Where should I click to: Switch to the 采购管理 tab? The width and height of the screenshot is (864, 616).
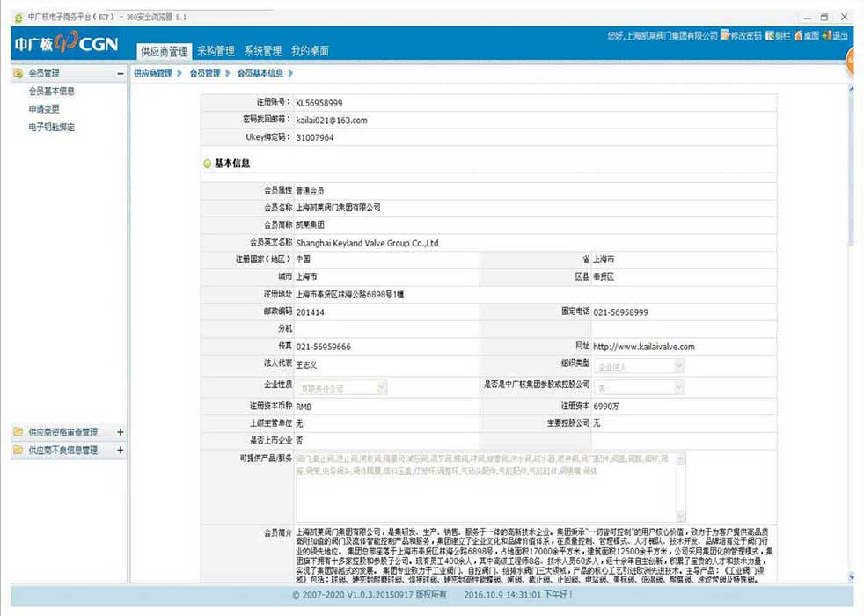[216, 51]
